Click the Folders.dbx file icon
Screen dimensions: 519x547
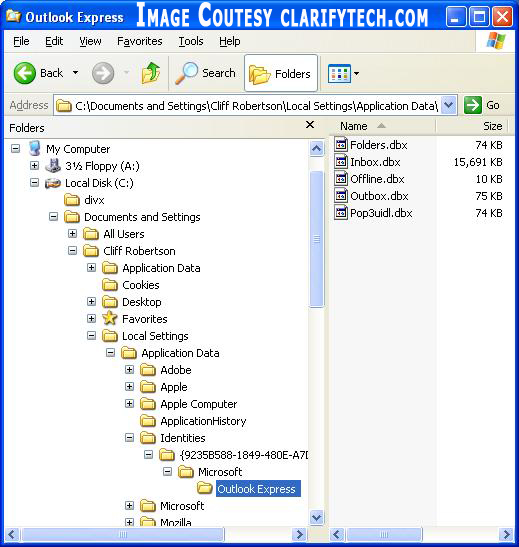coord(341,144)
